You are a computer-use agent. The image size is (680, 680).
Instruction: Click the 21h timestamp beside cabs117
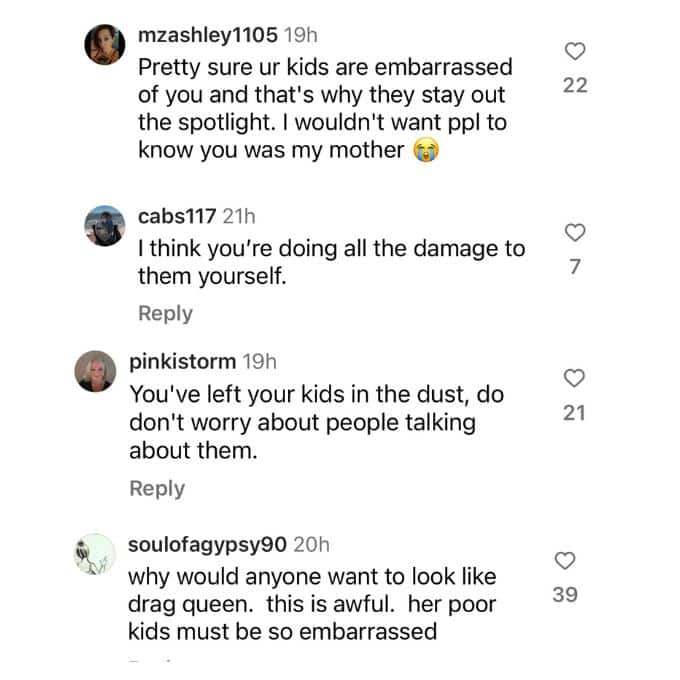[239, 216]
